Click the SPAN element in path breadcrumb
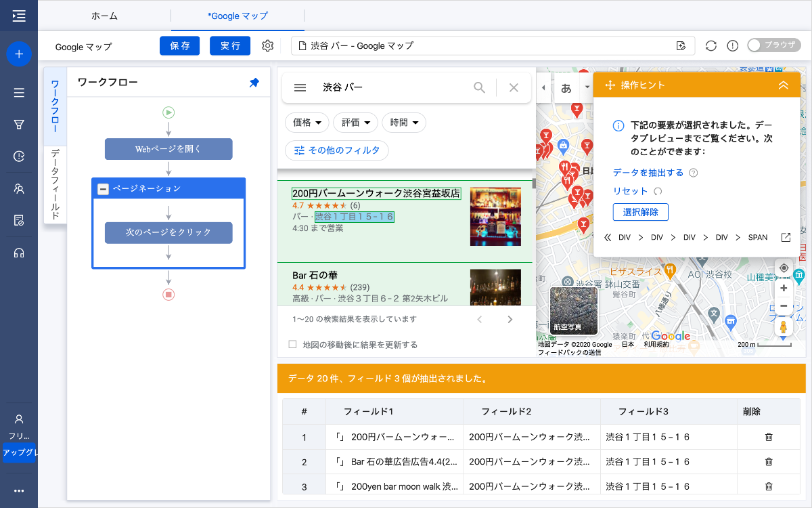This screenshot has height=508, width=812. click(x=758, y=238)
